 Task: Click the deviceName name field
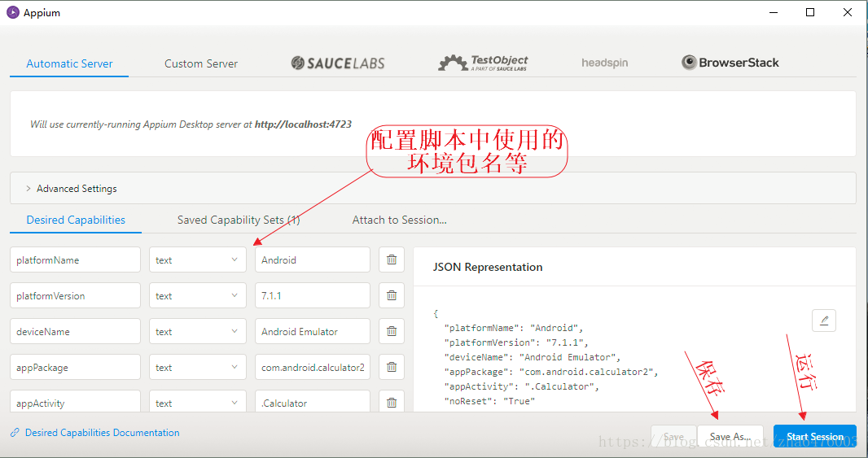coord(75,331)
